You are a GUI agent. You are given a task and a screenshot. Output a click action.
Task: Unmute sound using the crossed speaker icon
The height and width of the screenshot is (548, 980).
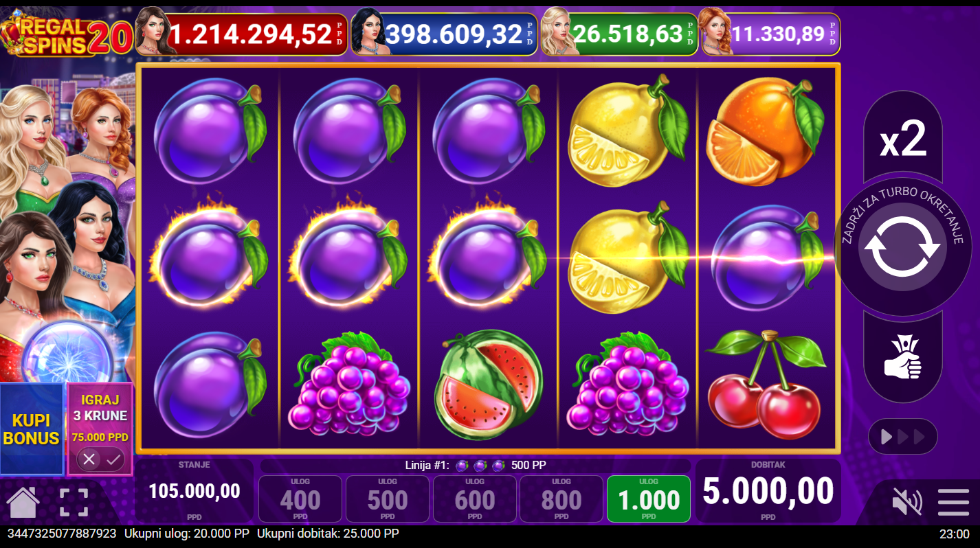coord(906,502)
